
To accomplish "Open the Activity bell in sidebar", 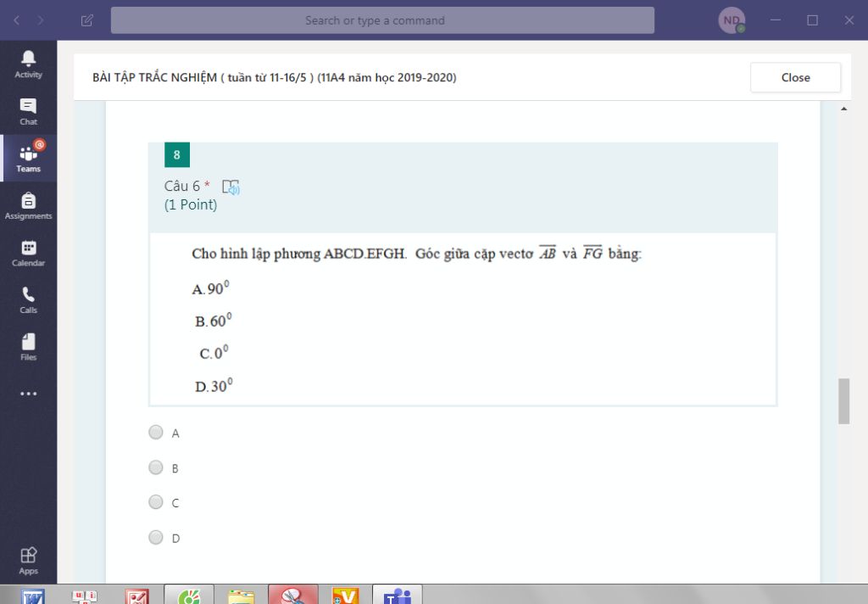I will coord(28,64).
